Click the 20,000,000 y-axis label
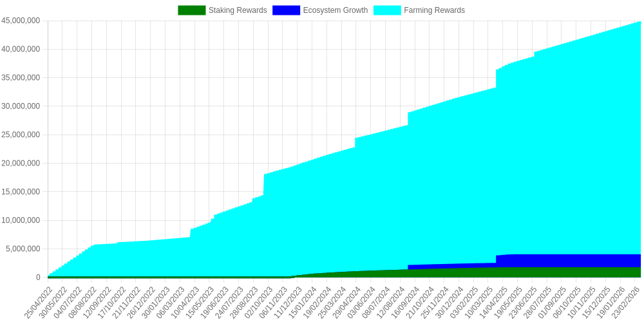644x322 pixels. (x=21, y=164)
